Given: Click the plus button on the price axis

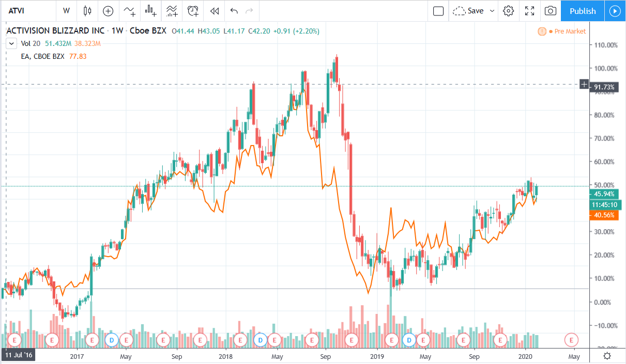Looking at the screenshot, I should pyautogui.click(x=584, y=84).
